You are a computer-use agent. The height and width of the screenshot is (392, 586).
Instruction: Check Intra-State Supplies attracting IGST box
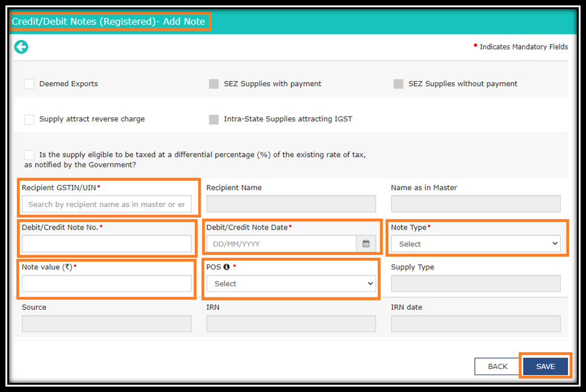tap(213, 119)
